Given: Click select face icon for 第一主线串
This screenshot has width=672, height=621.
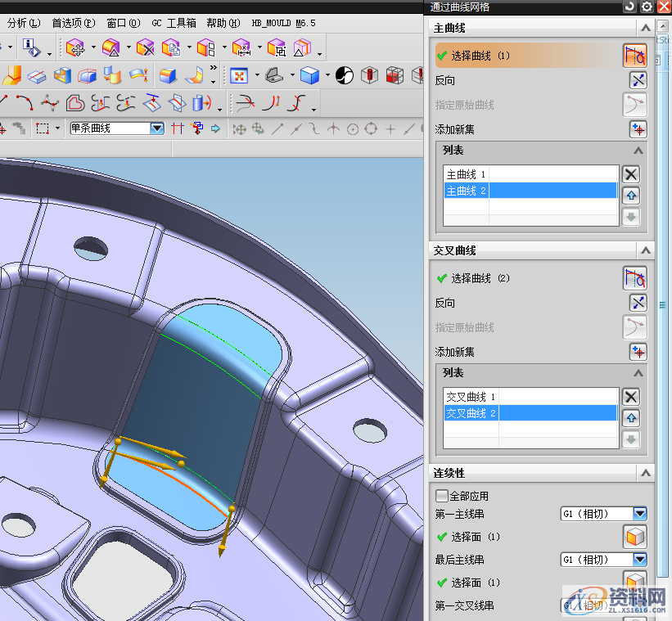Looking at the screenshot, I should [x=635, y=537].
